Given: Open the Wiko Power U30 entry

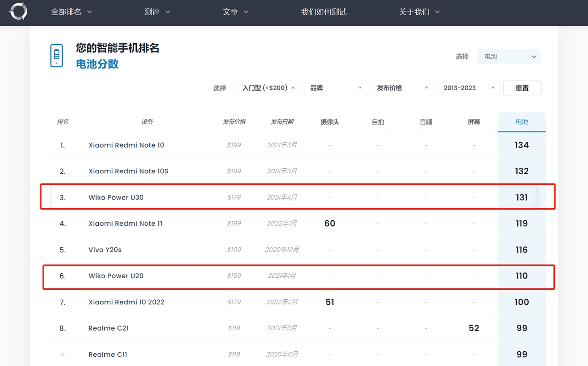Looking at the screenshot, I should tap(116, 197).
